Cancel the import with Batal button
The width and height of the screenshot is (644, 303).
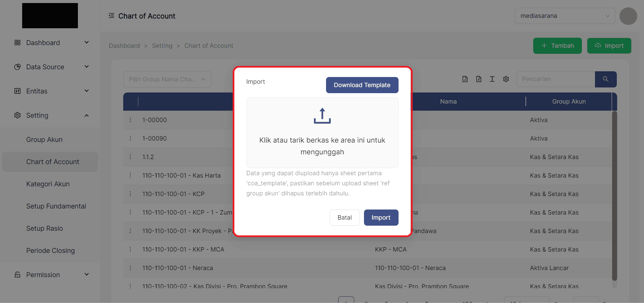pyautogui.click(x=344, y=218)
